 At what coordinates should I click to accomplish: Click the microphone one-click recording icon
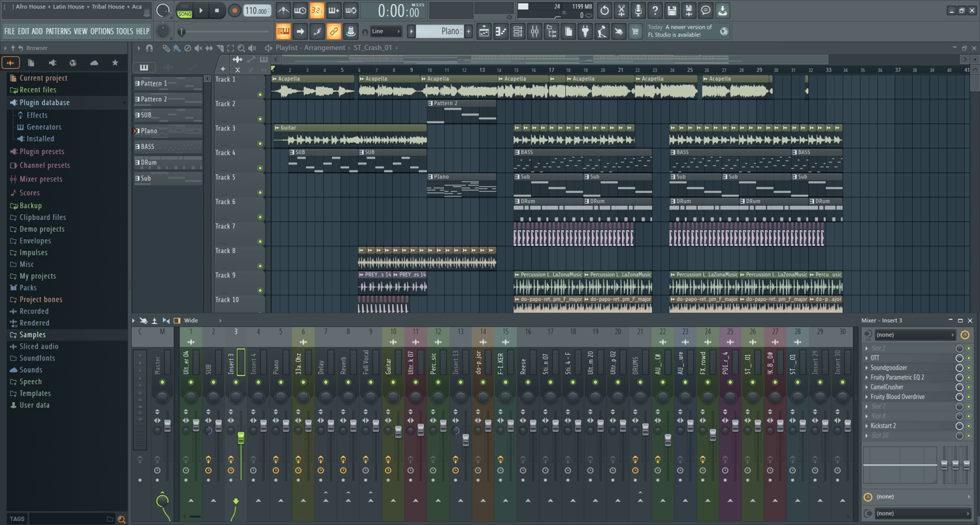click(x=638, y=10)
